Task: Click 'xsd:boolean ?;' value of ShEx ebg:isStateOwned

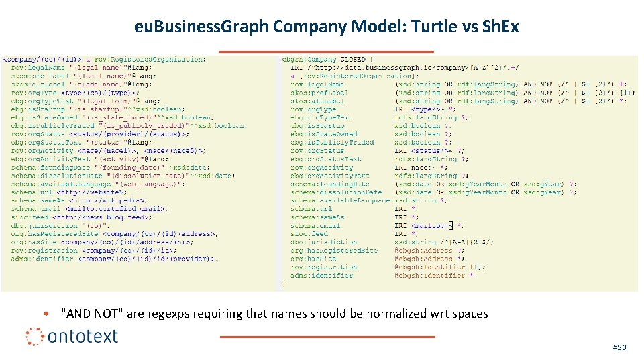Action: coord(423,134)
